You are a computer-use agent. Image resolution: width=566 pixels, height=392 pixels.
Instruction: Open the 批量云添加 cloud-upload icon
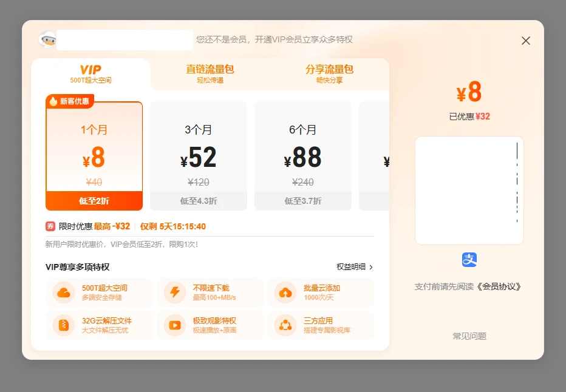tap(284, 293)
